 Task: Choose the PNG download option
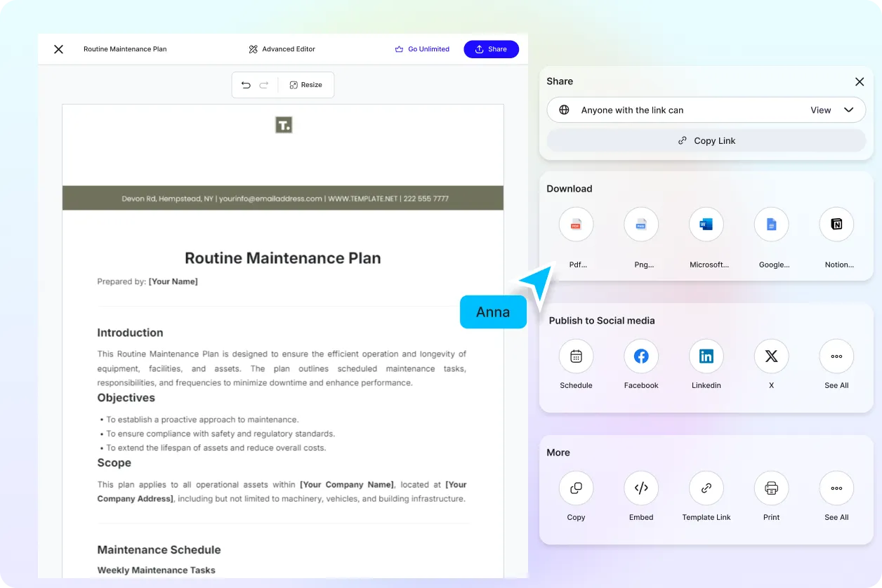click(x=640, y=225)
